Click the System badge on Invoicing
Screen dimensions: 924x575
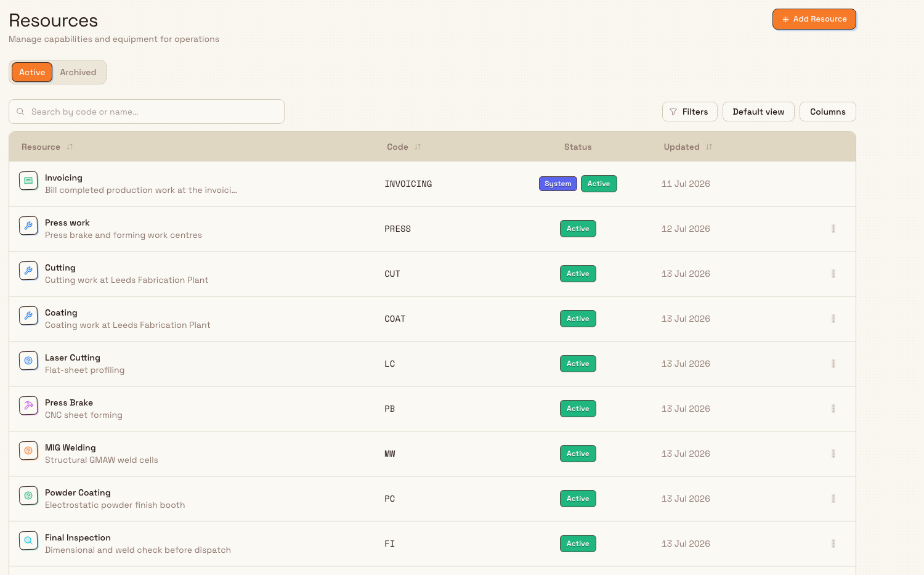pos(558,184)
